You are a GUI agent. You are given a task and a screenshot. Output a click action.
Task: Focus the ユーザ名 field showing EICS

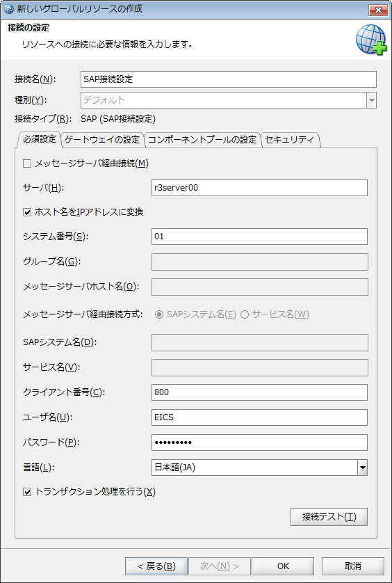(x=259, y=417)
